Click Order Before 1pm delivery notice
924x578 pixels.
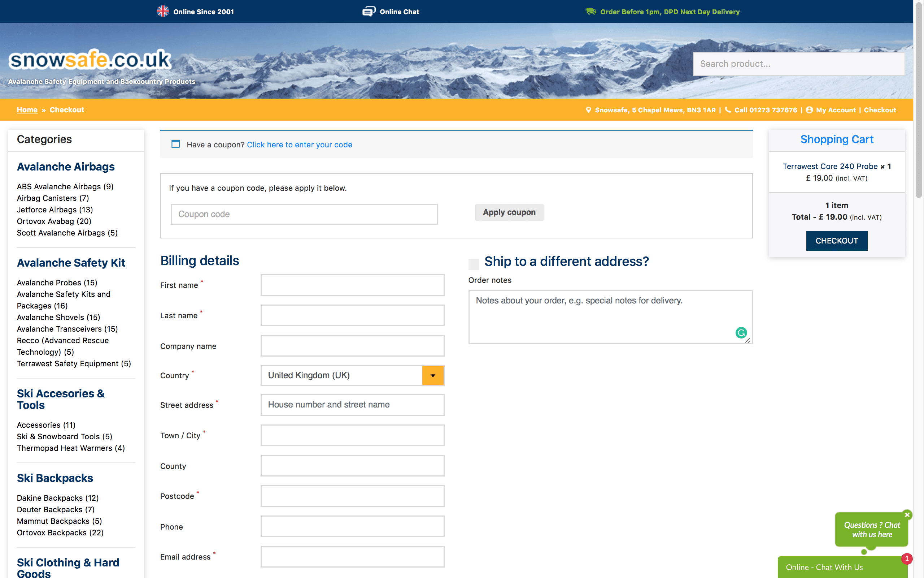(x=670, y=12)
